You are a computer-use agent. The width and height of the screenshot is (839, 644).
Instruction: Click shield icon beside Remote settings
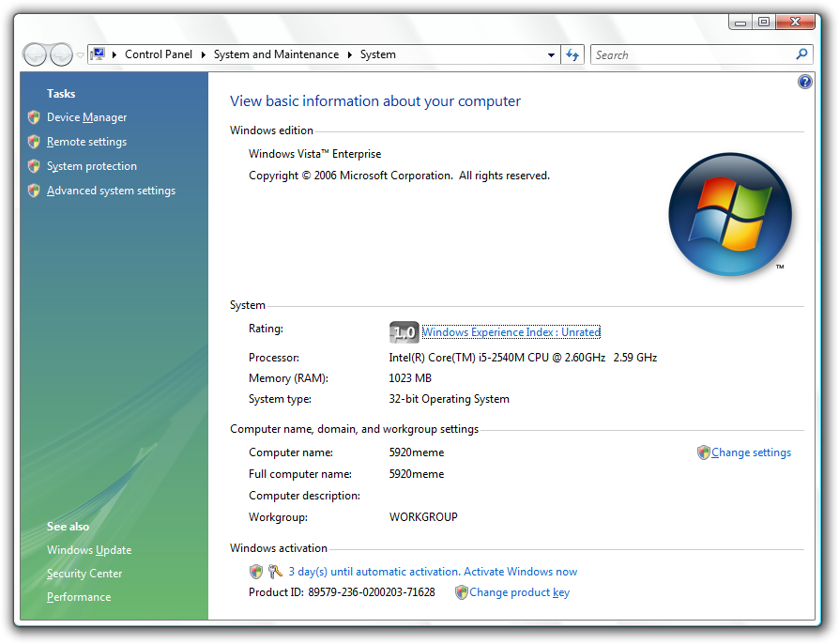(34, 142)
